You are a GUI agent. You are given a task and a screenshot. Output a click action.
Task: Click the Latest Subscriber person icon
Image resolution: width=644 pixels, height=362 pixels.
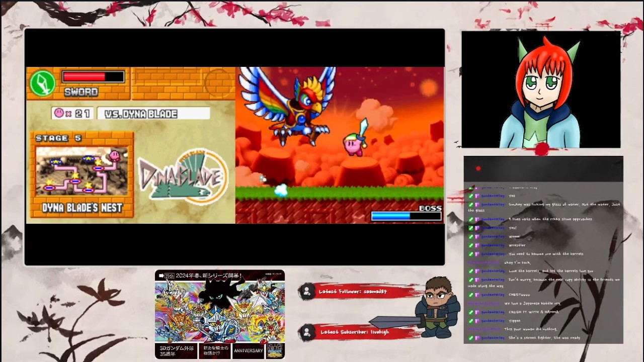pyautogui.click(x=307, y=332)
